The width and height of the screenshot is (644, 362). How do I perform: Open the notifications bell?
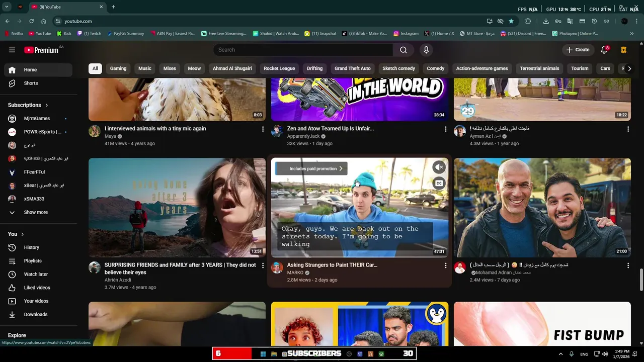coord(604,50)
